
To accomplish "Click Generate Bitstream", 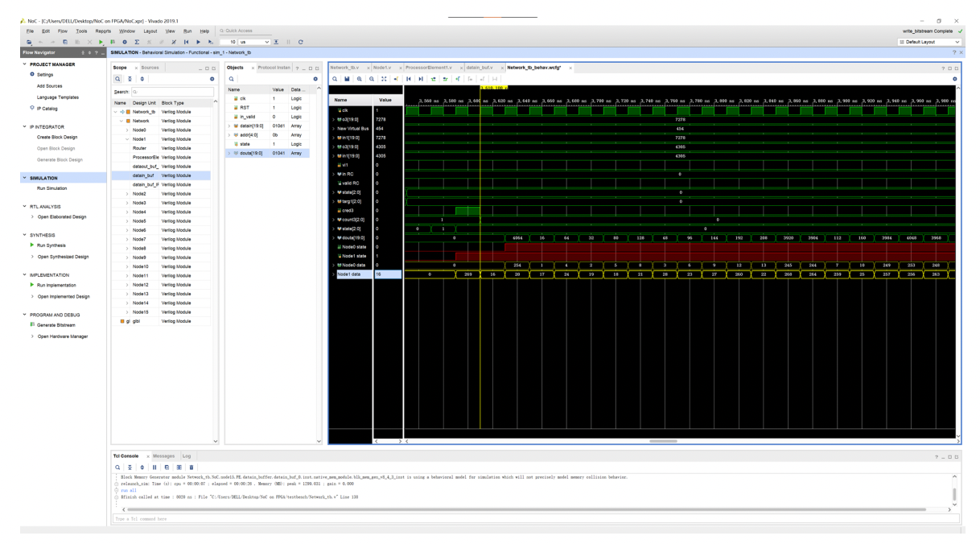I will click(x=58, y=324).
